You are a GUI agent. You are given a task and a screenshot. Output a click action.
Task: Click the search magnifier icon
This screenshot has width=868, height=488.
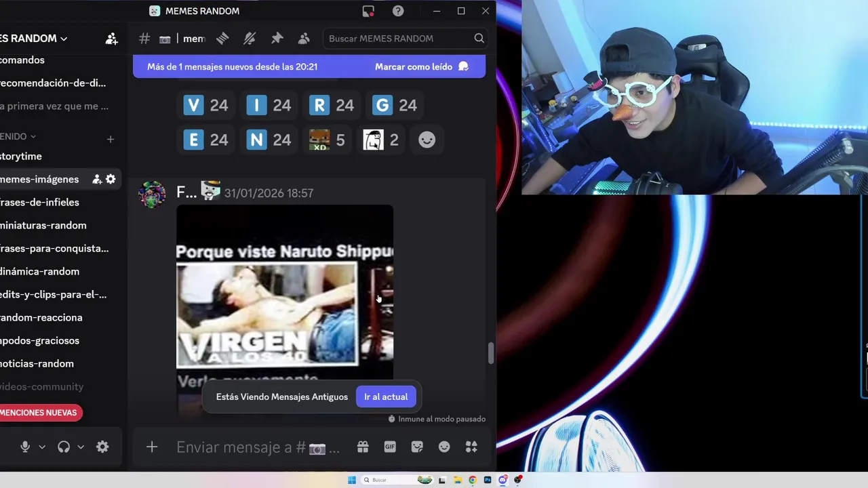coord(479,39)
